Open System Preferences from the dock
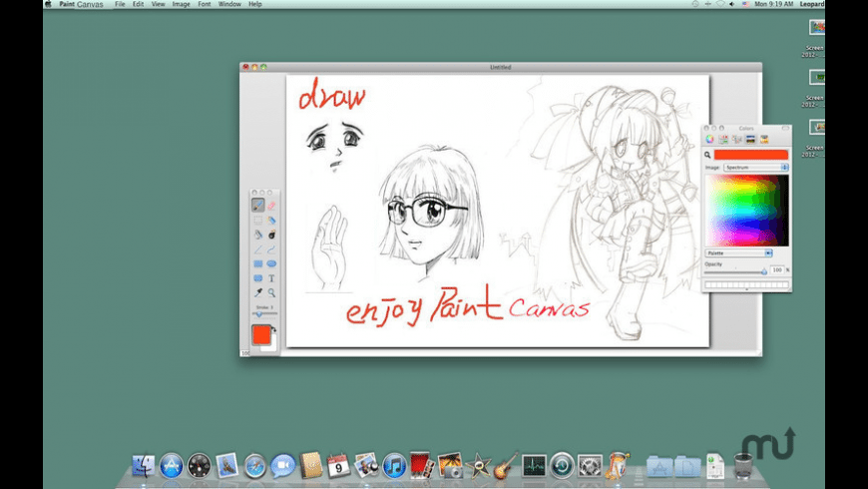The width and height of the screenshot is (868, 489). (590, 466)
